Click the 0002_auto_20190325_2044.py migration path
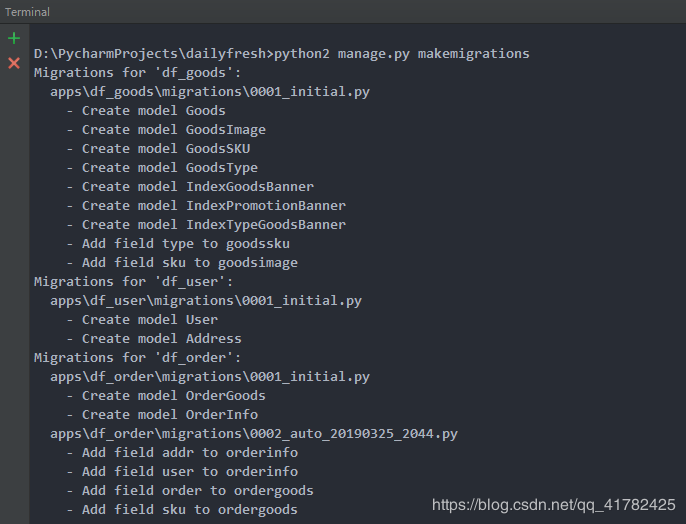 pyautogui.click(x=254, y=434)
